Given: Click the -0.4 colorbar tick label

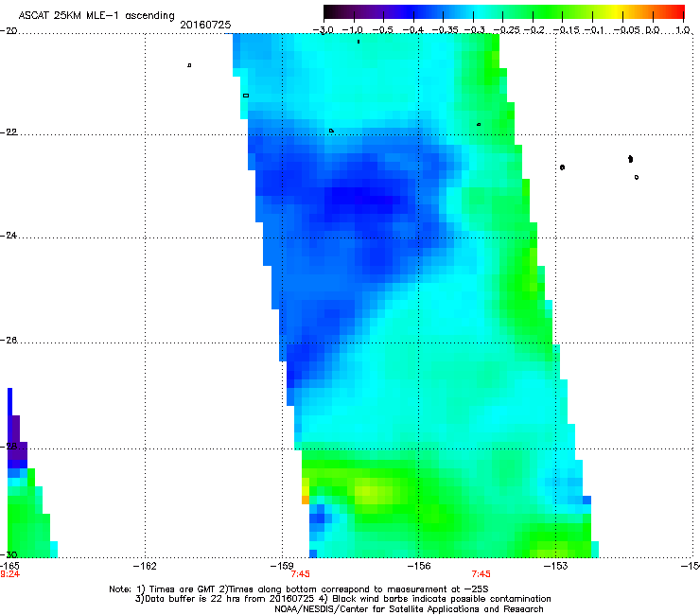Looking at the screenshot, I should click(413, 30).
